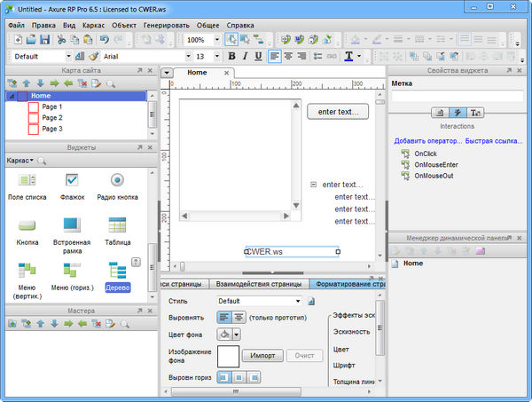Select the Кнопка button widget
This screenshot has height=402, width=532.
[27, 225]
